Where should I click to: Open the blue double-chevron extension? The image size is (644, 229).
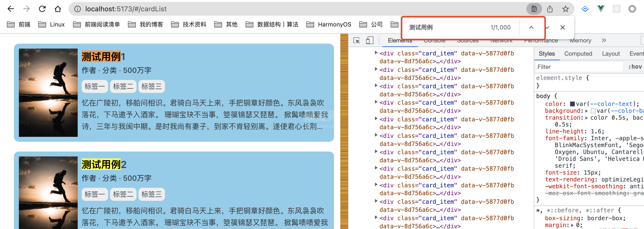click(585, 9)
